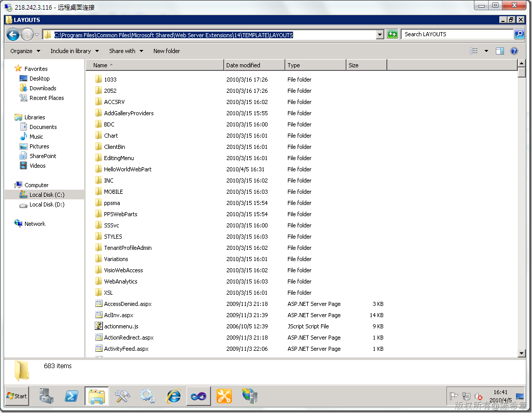The height and width of the screenshot is (413, 532).
Task: Select the BDC folder icon
Action: 98,124
